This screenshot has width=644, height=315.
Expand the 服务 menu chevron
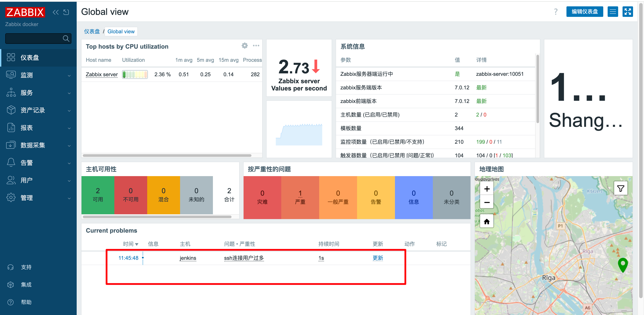pyautogui.click(x=69, y=93)
